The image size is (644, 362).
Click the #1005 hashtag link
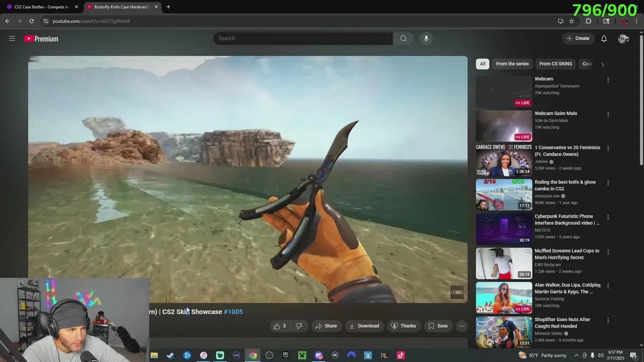233,312
